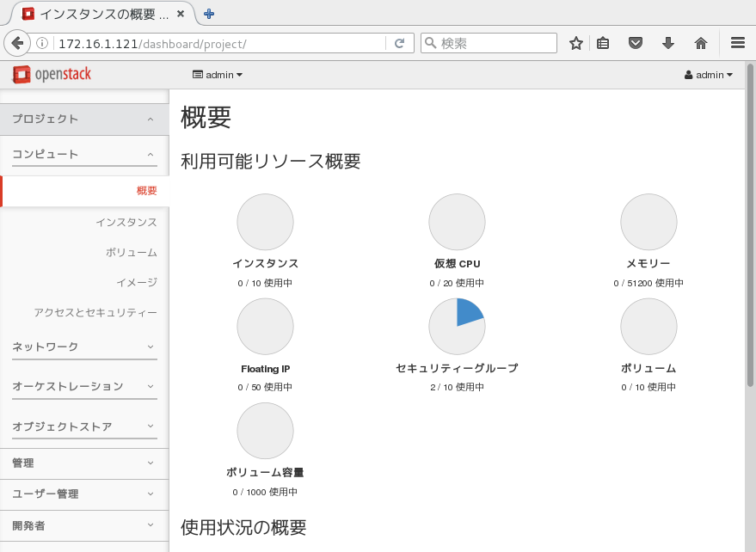
Task: Open the イメージ sidebar link
Action: point(136,282)
